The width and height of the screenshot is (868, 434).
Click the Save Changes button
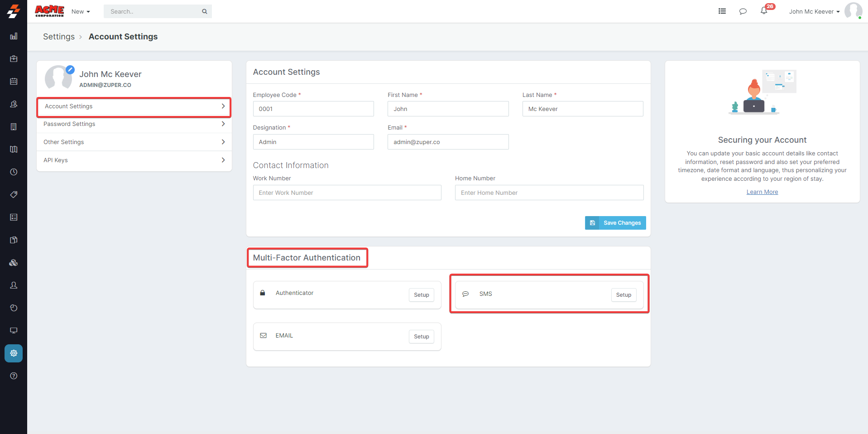click(615, 223)
